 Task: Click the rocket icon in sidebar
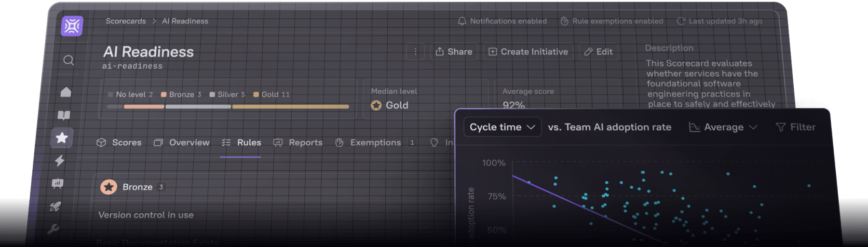coord(55,206)
